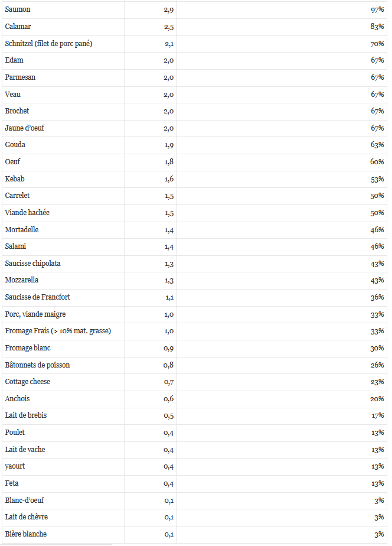Select the 60% value for Oeuf
392x546 pixels.
(x=377, y=162)
